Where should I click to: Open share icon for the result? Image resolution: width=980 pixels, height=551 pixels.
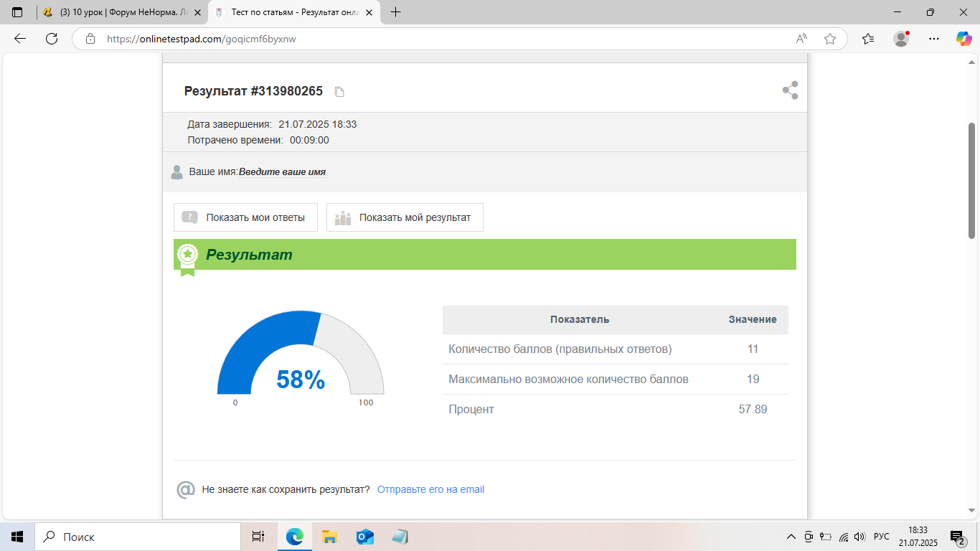click(790, 90)
